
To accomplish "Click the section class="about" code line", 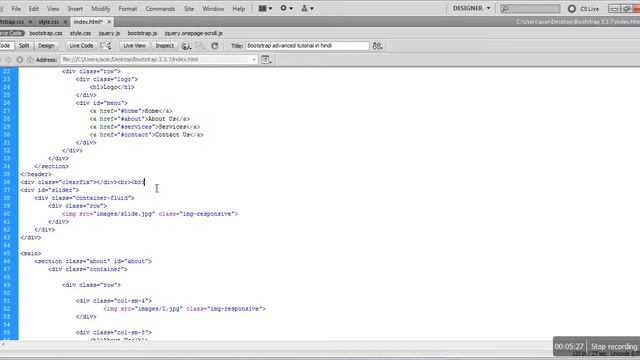I will coord(93,261).
